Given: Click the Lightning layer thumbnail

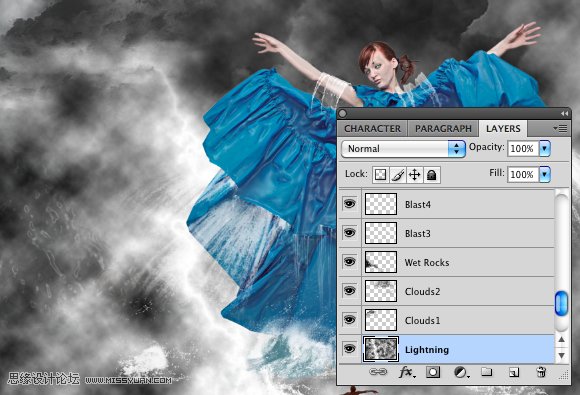Looking at the screenshot, I should [381, 349].
